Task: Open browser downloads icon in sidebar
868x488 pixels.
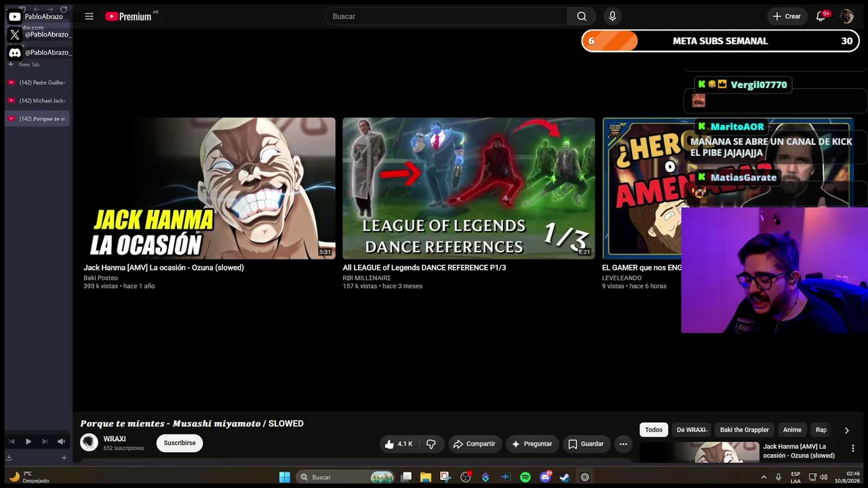Action: point(9,457)
